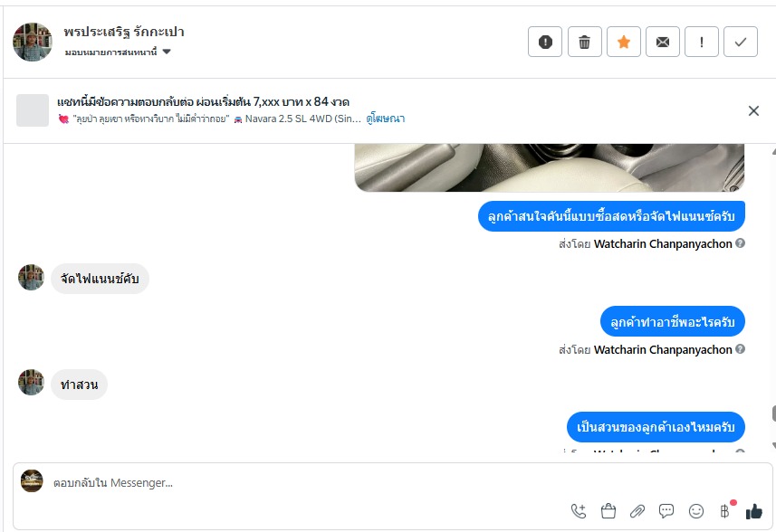Viewport: 776px width, 532px height.
Task: Click the ad thumbnail in banner
Action: (x=33, y=110)
